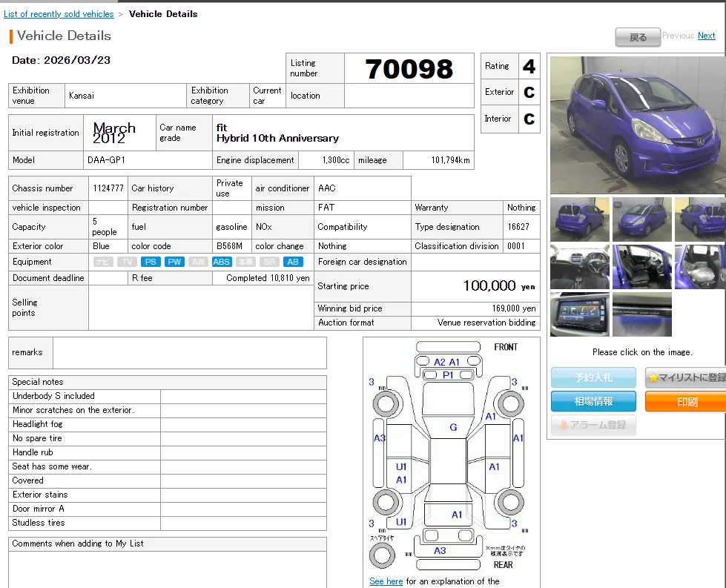Click the 'Headlight fog' special note
The image size is (726, 588).
click(x=38, y=424)
